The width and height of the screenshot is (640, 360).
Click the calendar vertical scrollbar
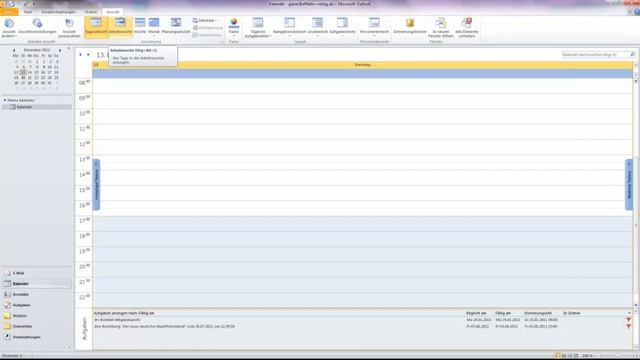[x=636, y=192]
